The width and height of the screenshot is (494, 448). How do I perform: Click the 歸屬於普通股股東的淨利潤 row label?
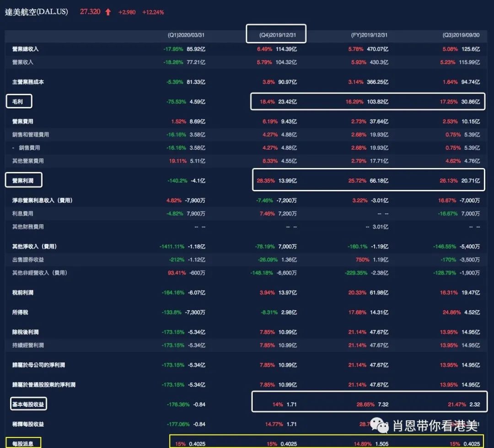point(44,385)
